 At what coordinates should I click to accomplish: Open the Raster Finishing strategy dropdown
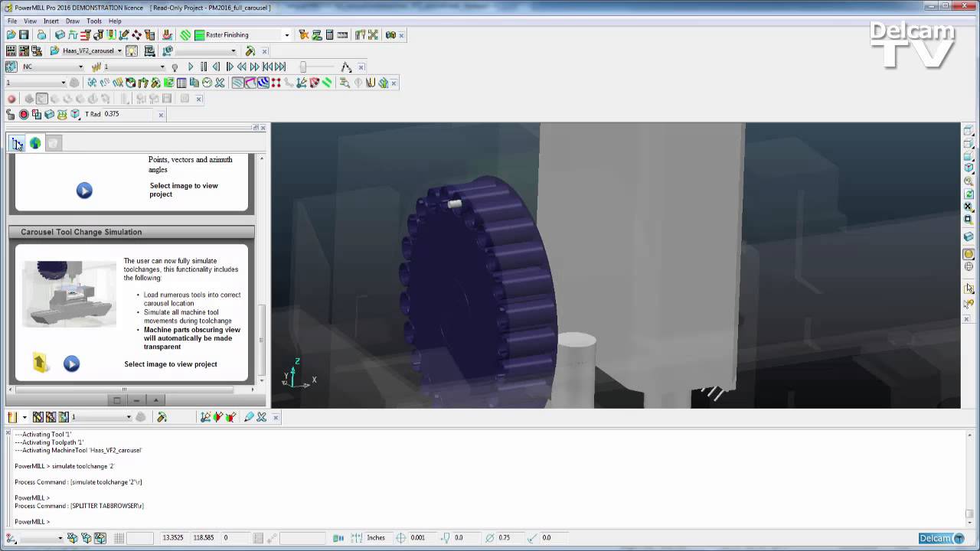287,35
